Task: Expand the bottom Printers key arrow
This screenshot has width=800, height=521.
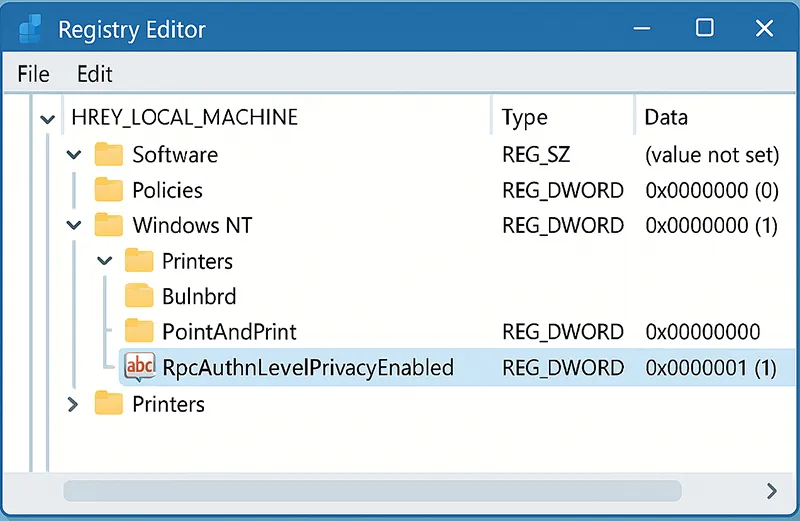Action: click(73, 405)
